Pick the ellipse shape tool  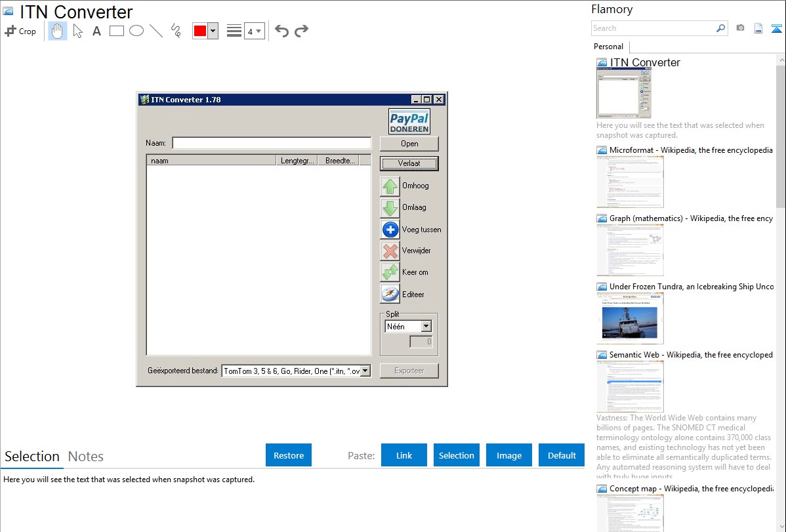pos(136,31)
